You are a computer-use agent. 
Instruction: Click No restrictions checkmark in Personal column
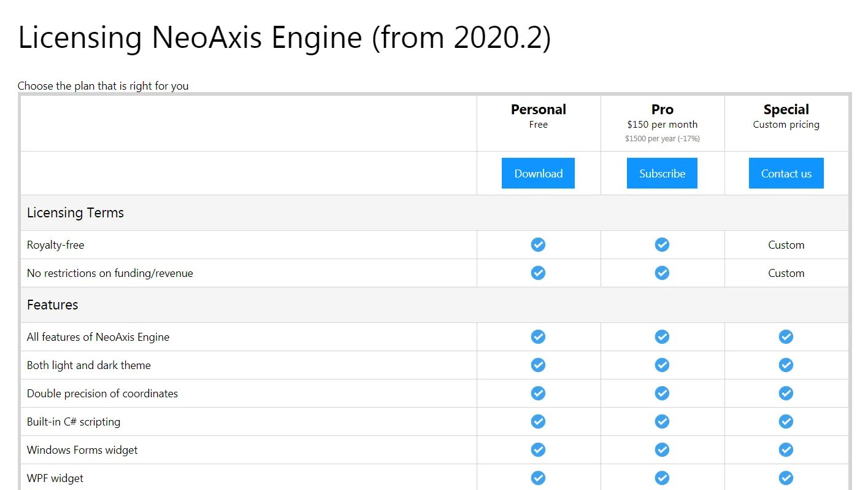click(x=538, y=273)
